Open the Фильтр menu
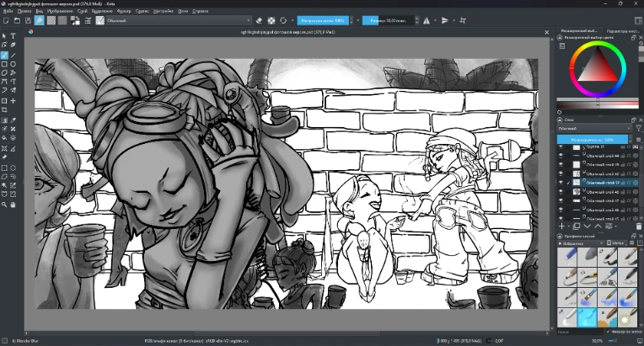The height and width of the screenshot is (346, 644). (x=124, y=11)
